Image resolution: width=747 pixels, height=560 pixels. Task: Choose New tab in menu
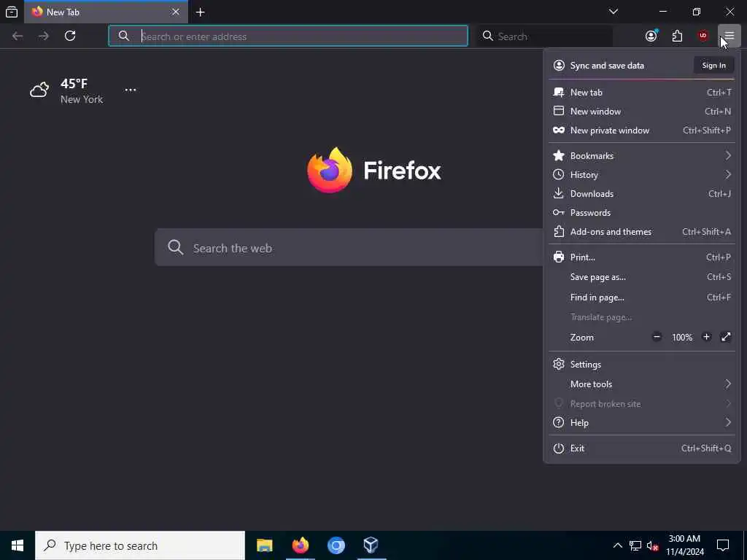click(x=642, y=93)
